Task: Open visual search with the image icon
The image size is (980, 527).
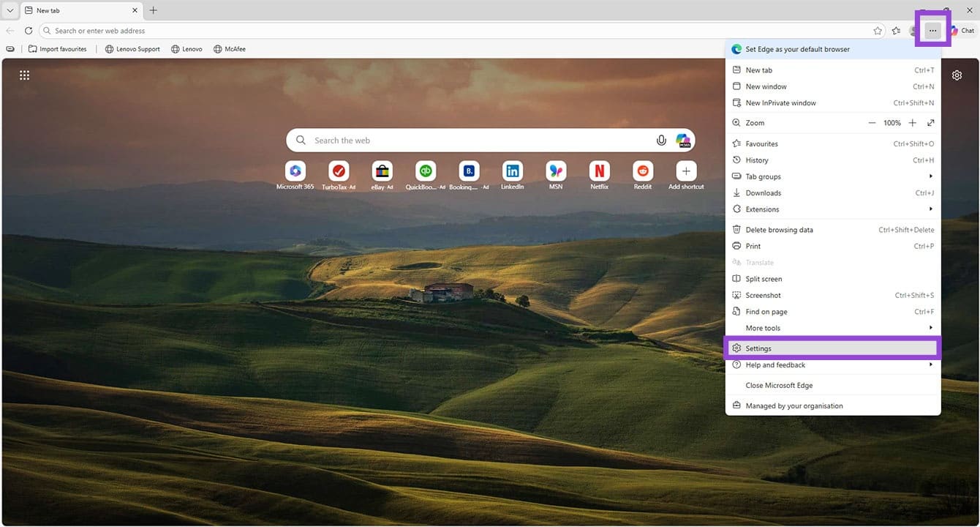Action: pos(682,140)
